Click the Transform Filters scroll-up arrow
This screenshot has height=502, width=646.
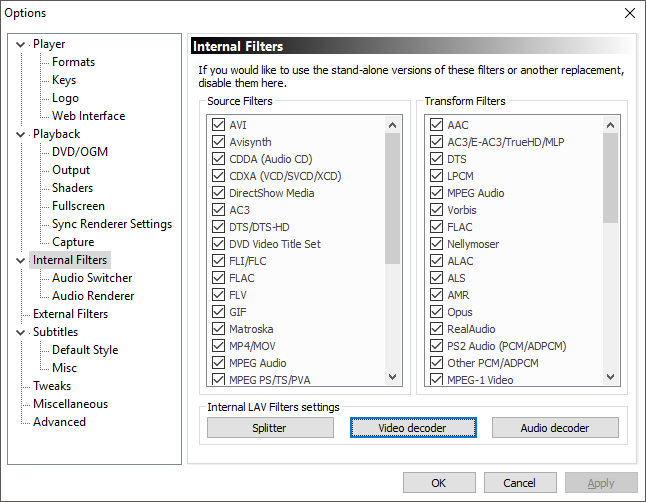tap(611, 125)
